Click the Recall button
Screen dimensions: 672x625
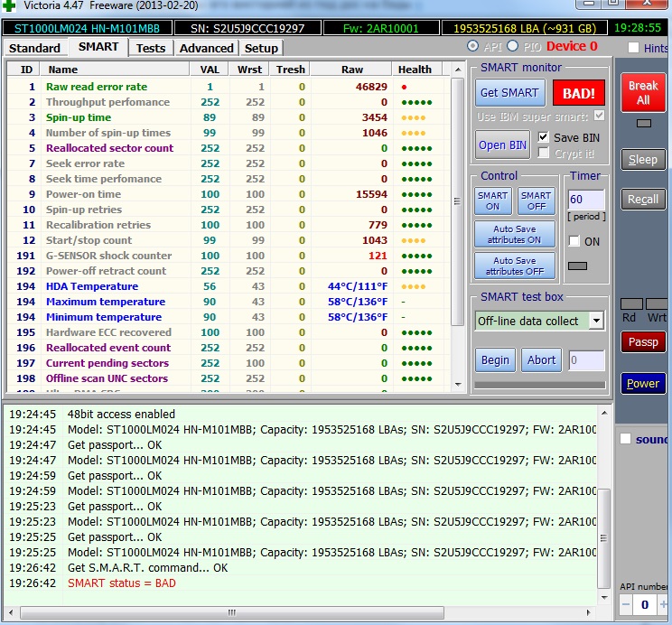[642, 199]
